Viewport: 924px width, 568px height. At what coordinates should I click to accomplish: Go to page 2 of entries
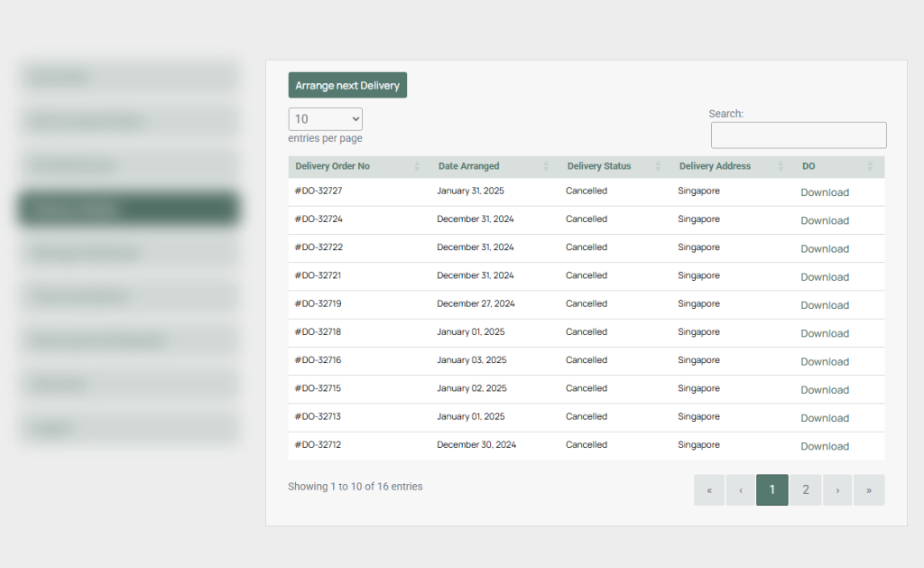coord(805,490)
